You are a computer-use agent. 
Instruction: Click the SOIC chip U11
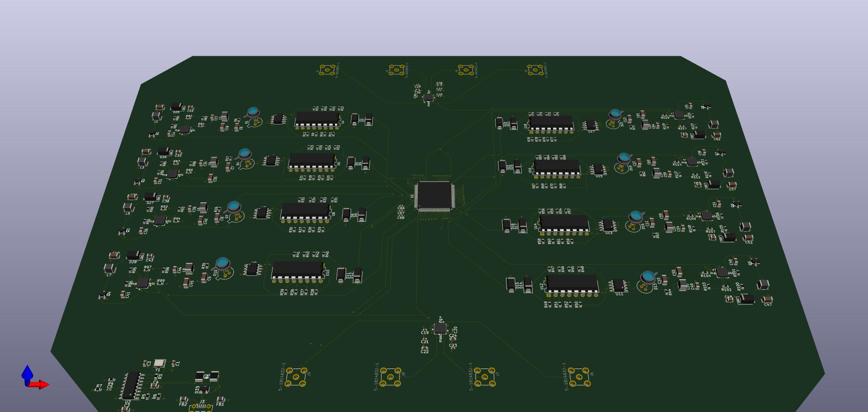(x=618, y=286)
